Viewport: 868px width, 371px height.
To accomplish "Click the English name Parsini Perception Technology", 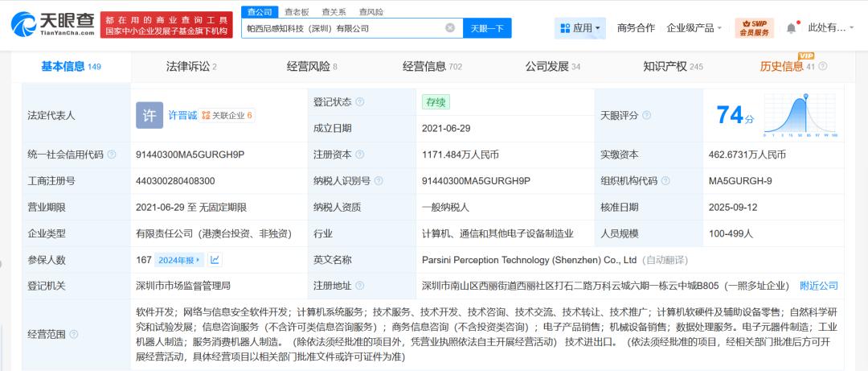I will pos(529,259).
